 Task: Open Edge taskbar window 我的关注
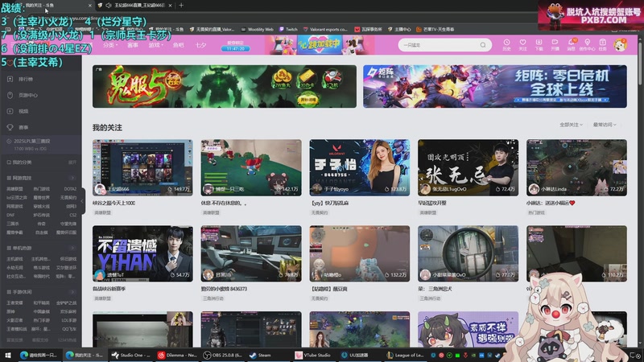[x=85, y=355]
